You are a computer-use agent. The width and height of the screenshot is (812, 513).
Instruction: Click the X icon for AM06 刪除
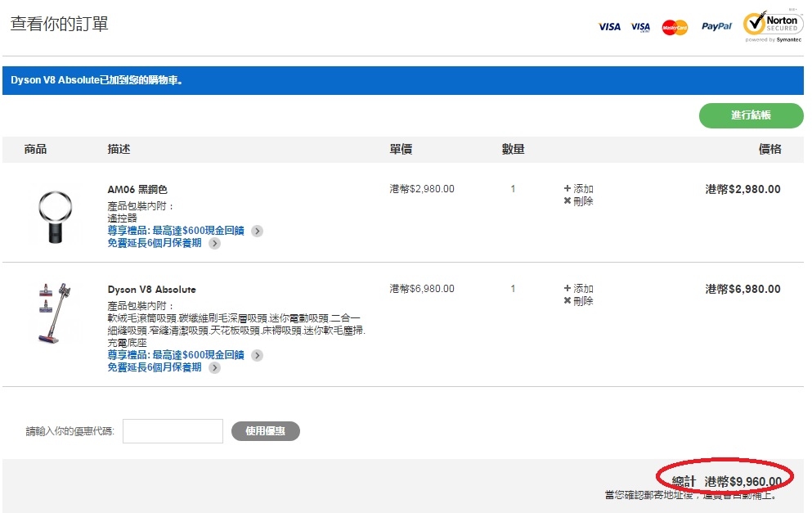click(x=567, y=201)
